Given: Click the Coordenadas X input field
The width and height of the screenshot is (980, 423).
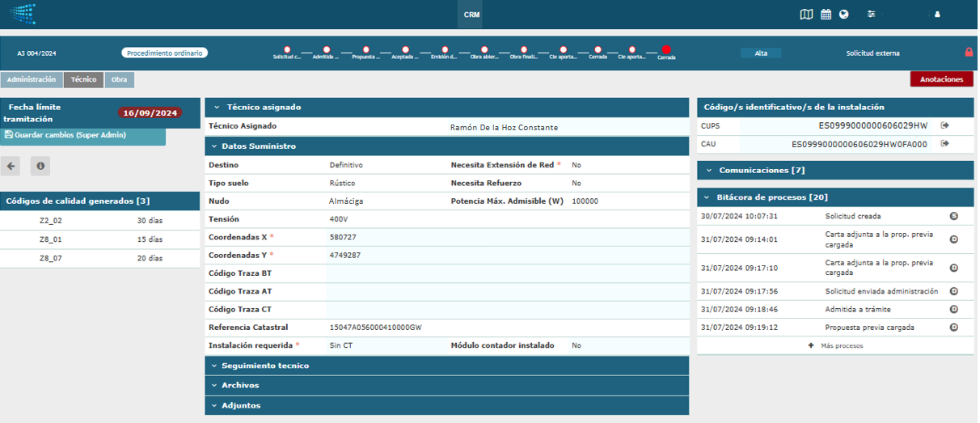Looking at the screenshot, I should coord(507,237).
